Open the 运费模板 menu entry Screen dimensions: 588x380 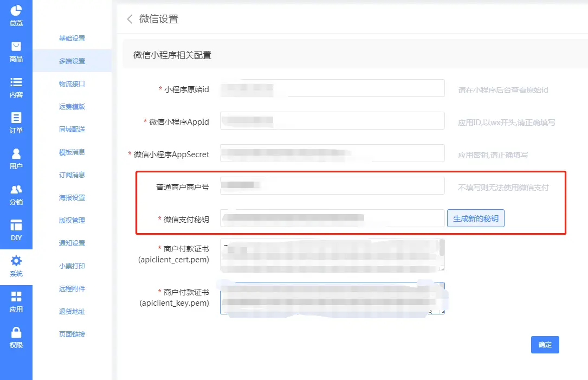pos(72,107)
